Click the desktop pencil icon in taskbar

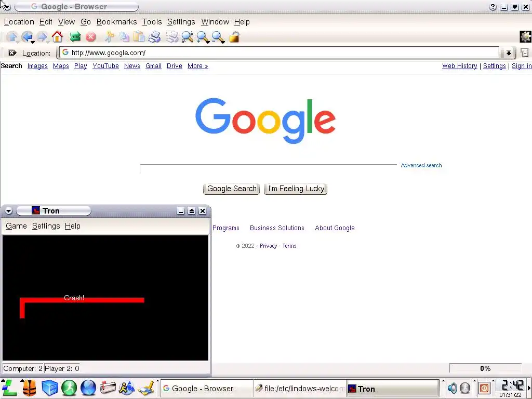146,388
